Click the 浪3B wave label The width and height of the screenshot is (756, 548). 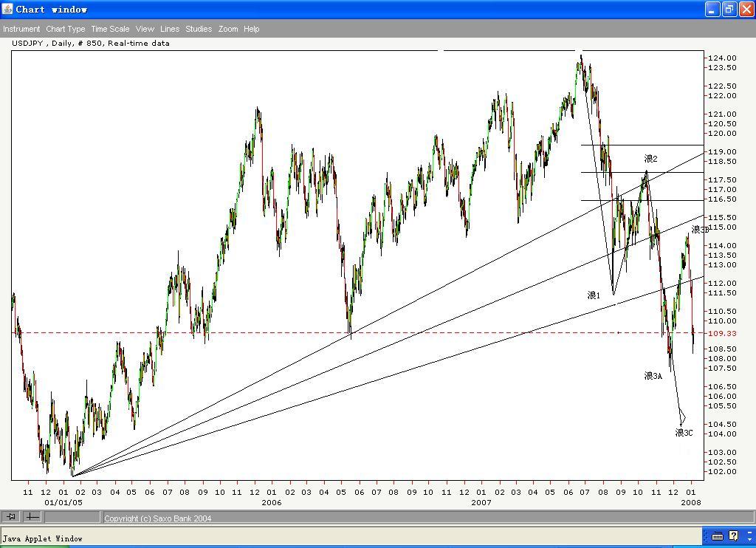700,230
